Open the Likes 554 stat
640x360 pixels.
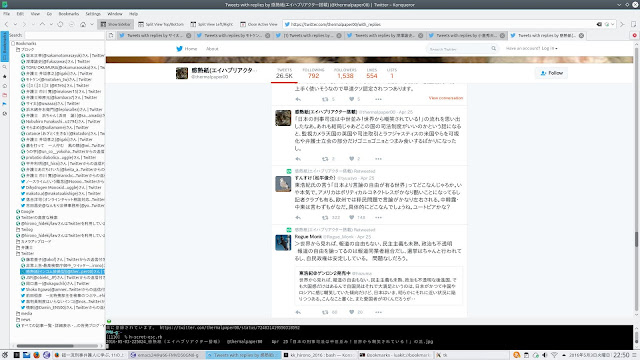pos(372,73)
